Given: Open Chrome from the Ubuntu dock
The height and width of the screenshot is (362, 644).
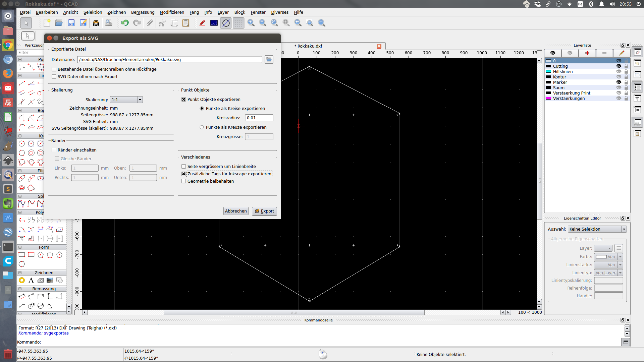Looking at the screenshot, I should point(8,45).
